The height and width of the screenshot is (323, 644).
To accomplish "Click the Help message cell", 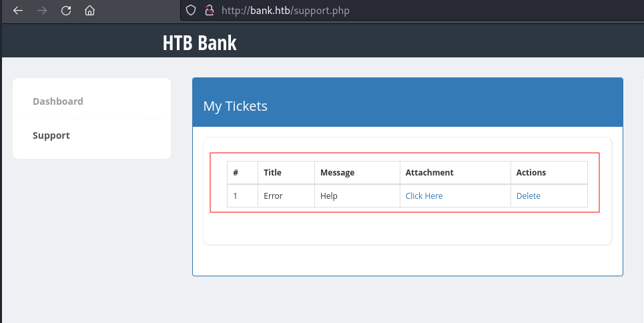I will [x=357, y=196].
